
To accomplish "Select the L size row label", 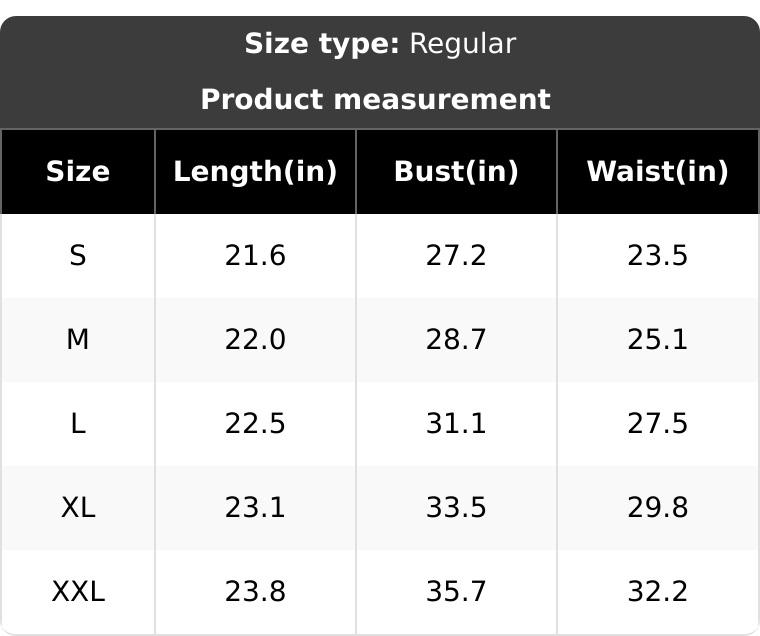I will coord(78,424).
